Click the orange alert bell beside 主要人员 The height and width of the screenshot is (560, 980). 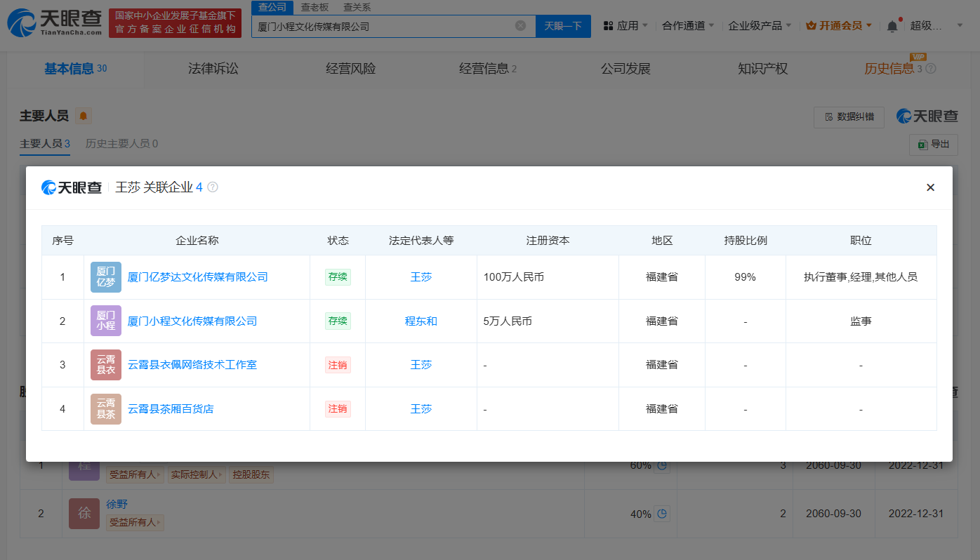click(84, 116)
